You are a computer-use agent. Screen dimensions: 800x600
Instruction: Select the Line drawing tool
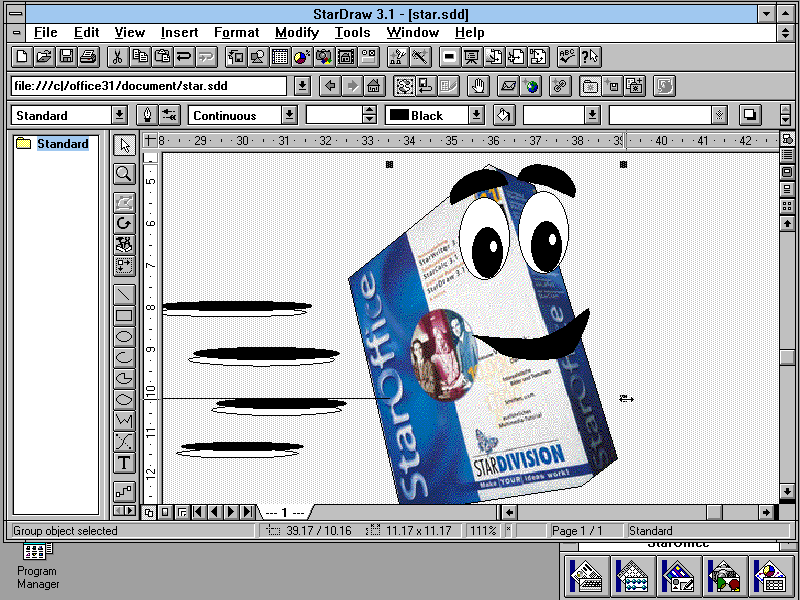pos(124,293)
